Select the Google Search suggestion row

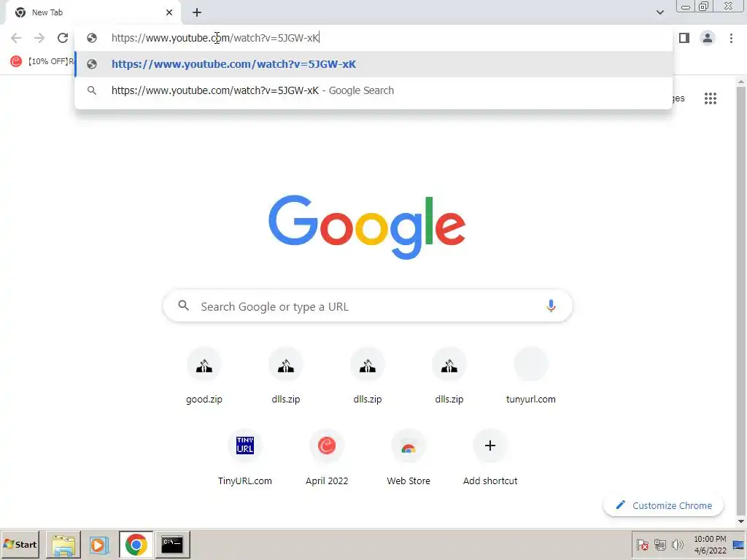click(373, 90)
